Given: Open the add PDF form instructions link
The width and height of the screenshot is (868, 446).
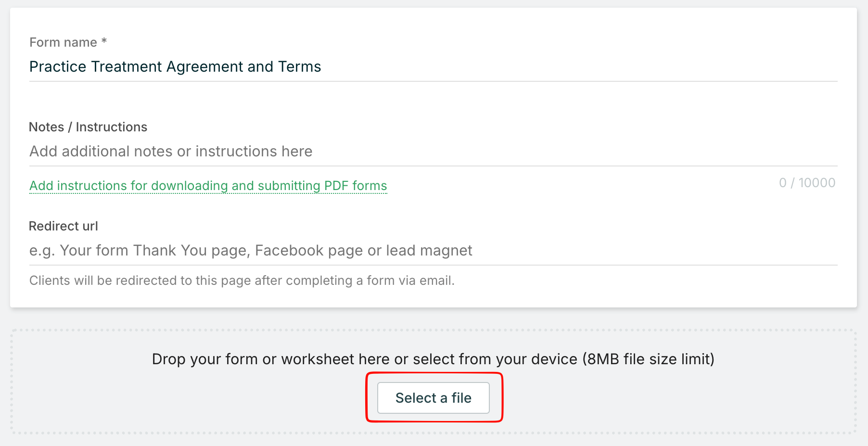Looking at the screenshot, I should pos(208,186).
